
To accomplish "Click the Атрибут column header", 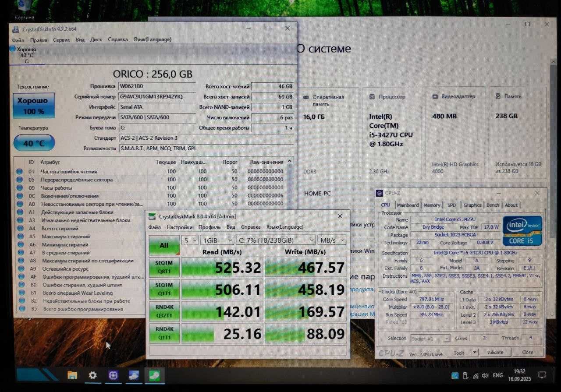I will point(50,162).
